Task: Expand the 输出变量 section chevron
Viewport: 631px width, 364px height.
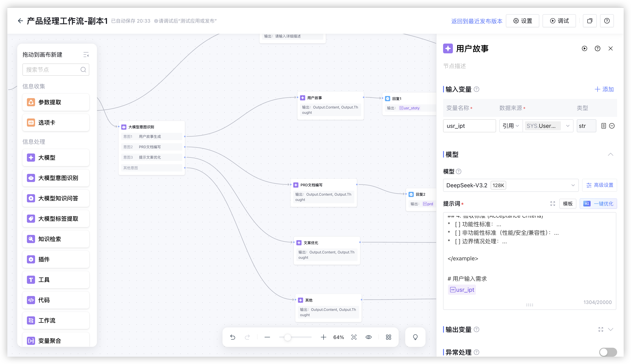Action: (x=610, y=330)
